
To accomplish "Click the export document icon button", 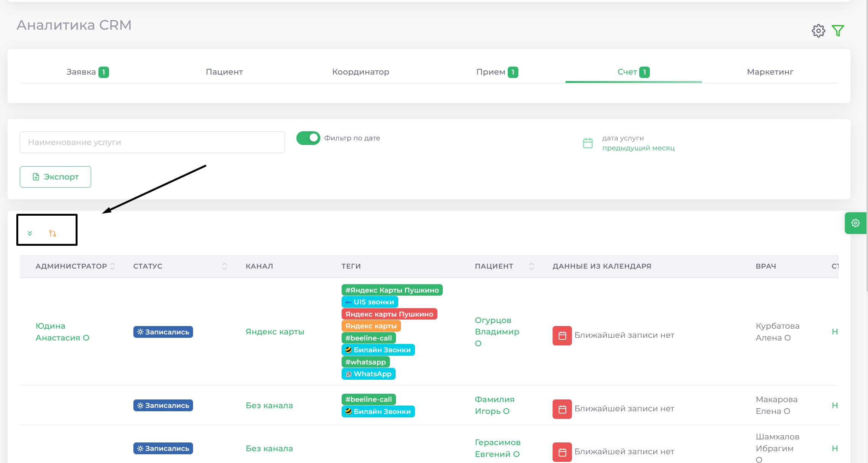I will coord(36,177).
